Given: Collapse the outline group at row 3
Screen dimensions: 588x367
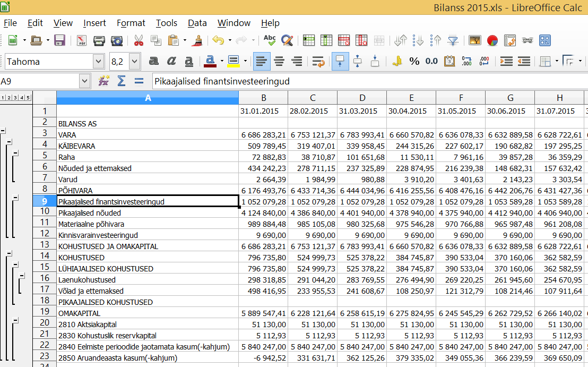Looking at the screenshot, I should point(3,130).
